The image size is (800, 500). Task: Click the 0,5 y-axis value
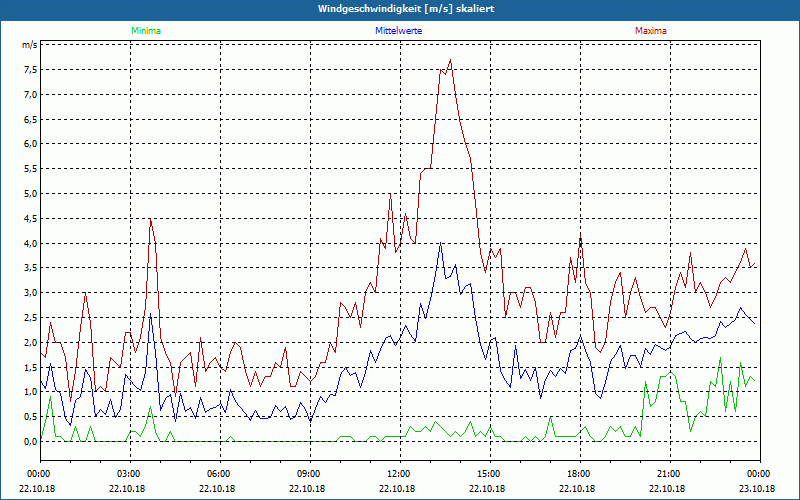click(31, 417)
